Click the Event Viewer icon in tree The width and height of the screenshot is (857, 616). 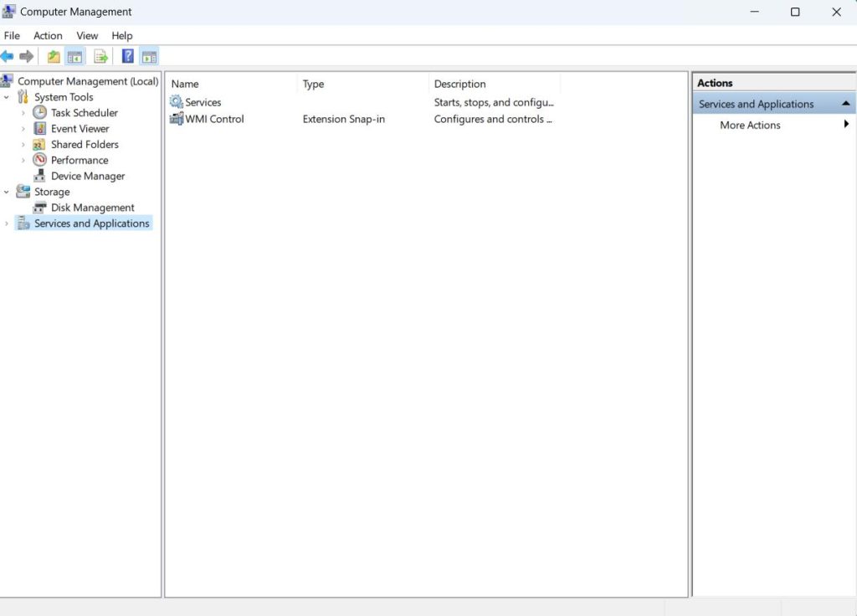39,128
